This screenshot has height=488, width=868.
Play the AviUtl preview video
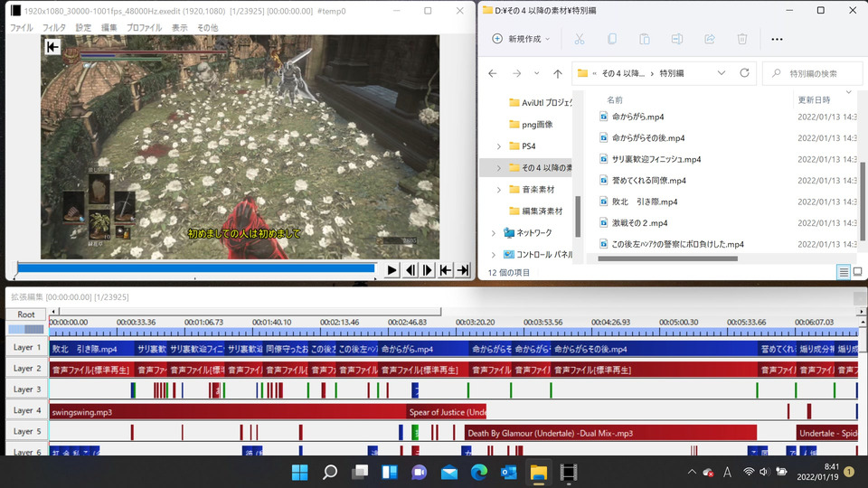[x=392, y=270]
